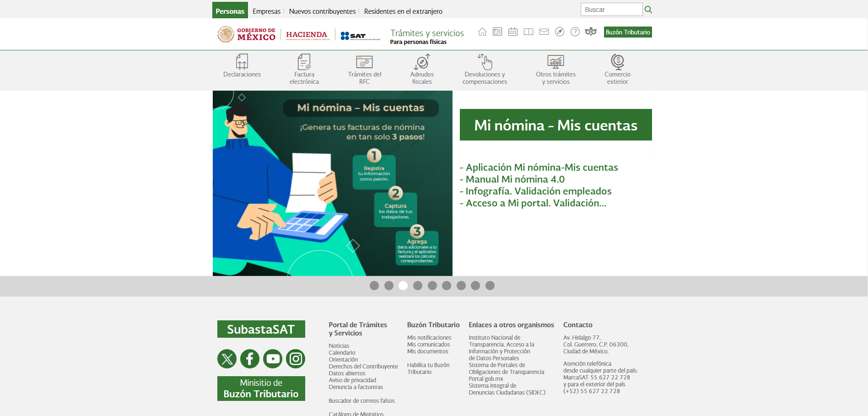The width and height of the screenshot is (868, 416).
Task: Click the green Buzón Tributario button
Action: tap(628, 32)
